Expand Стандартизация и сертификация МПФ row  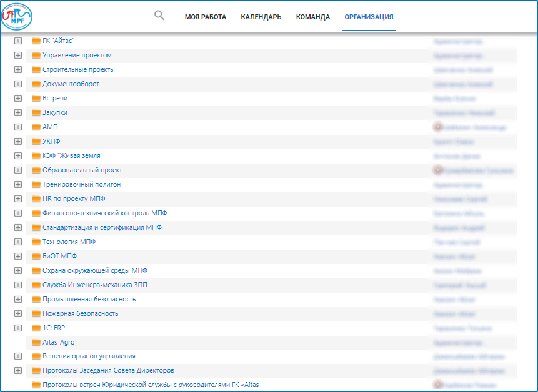[18, 228]
